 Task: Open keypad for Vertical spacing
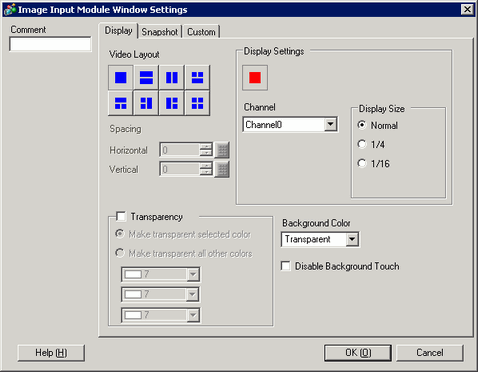pos(222,169)
